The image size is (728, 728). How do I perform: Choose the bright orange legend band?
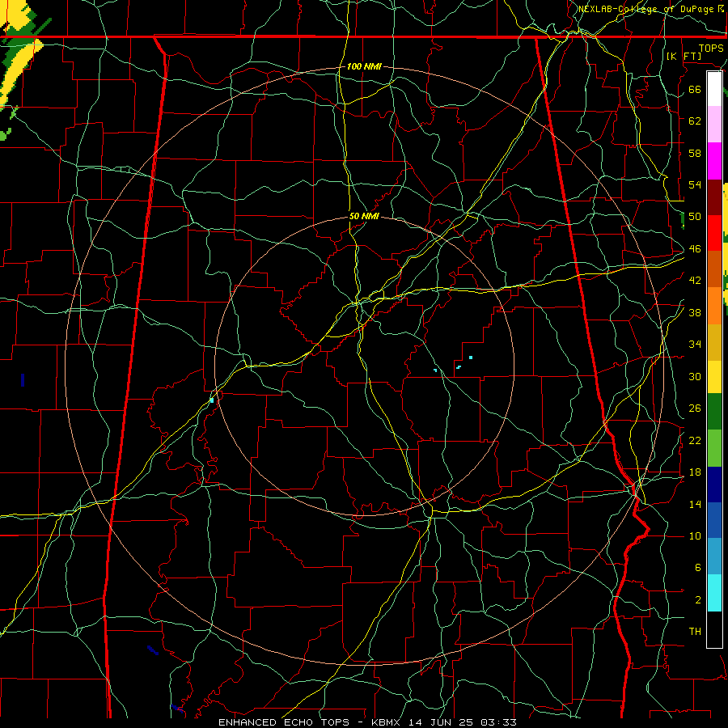(714, 306)
